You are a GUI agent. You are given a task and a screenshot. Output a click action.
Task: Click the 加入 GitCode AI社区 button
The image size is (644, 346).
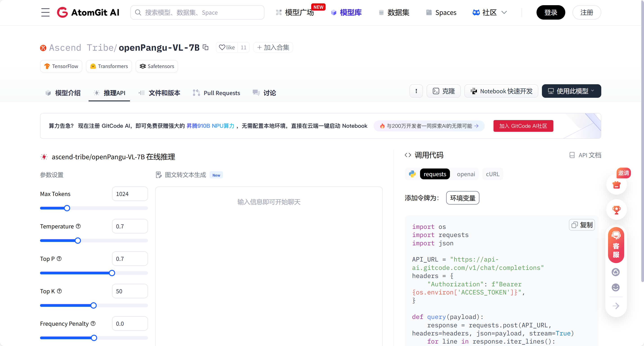(523, 126)
